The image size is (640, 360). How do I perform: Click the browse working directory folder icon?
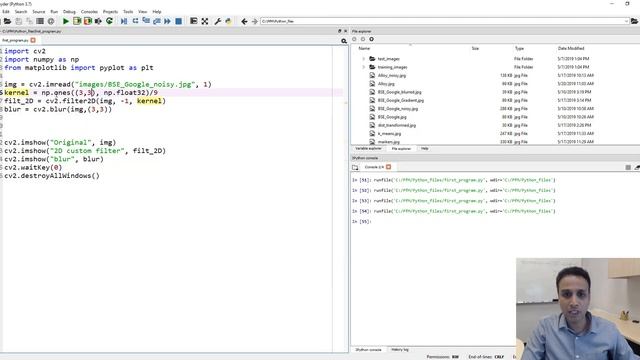pos(634,21)
